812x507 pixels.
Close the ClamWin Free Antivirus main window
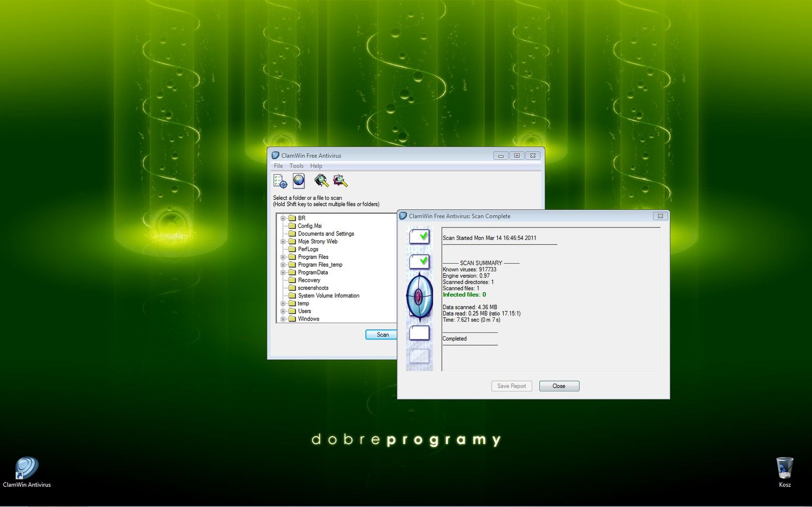[533, 156]
